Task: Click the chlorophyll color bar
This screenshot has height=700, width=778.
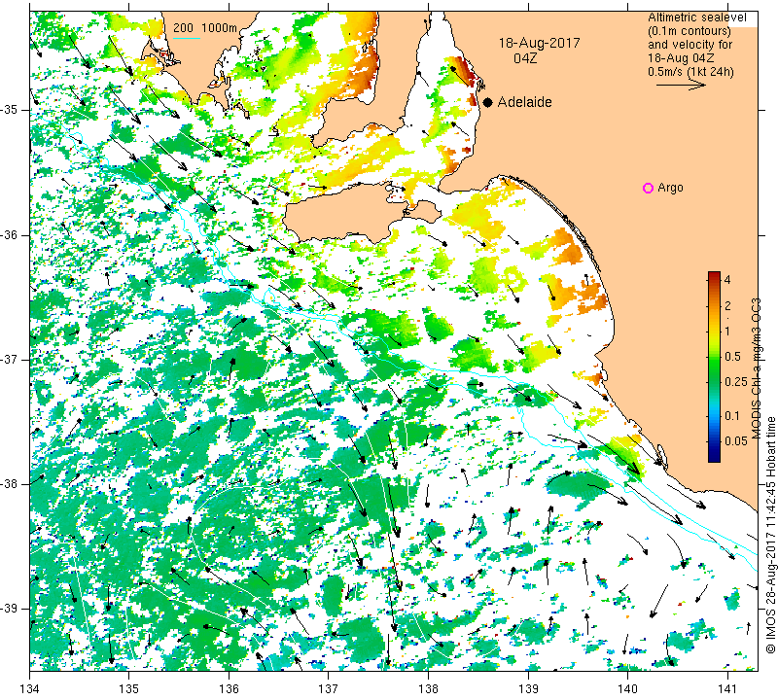Action: pyautogui.click(x=714, y=367)
